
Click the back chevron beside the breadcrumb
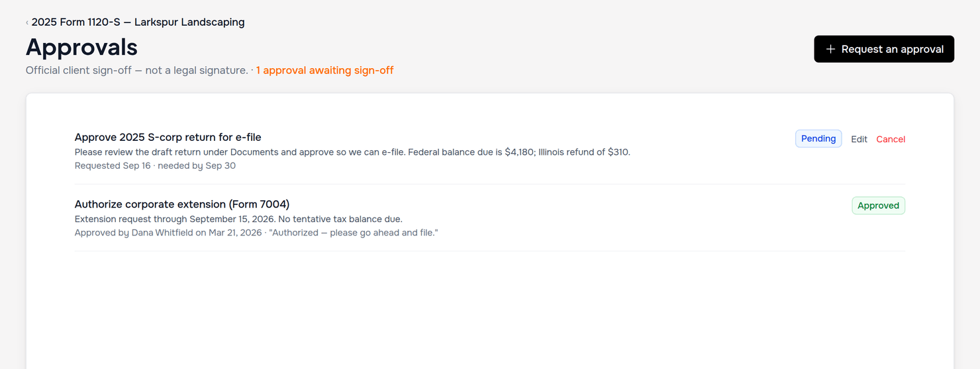click(27, 22)
